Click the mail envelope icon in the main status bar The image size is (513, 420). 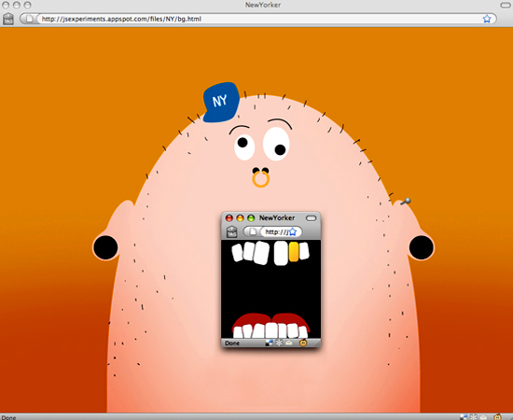[483, 417]
